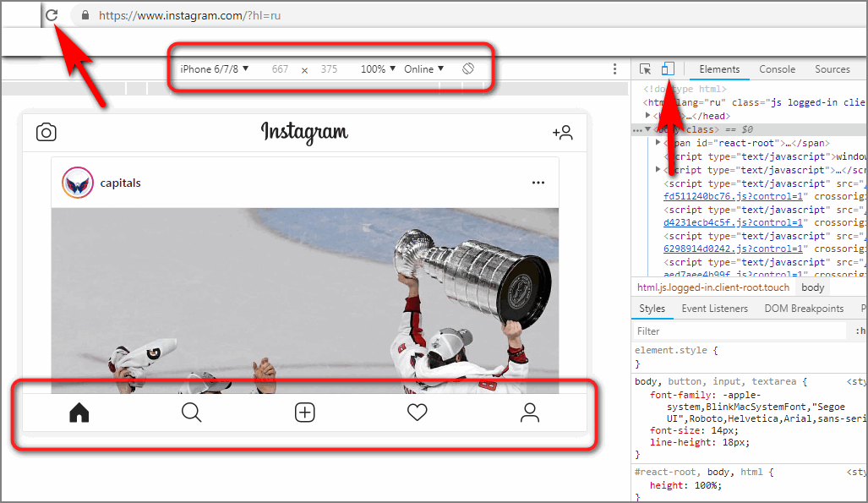Reload the page with the browser refresh icon
868x503 pixels.
(52, 15)
